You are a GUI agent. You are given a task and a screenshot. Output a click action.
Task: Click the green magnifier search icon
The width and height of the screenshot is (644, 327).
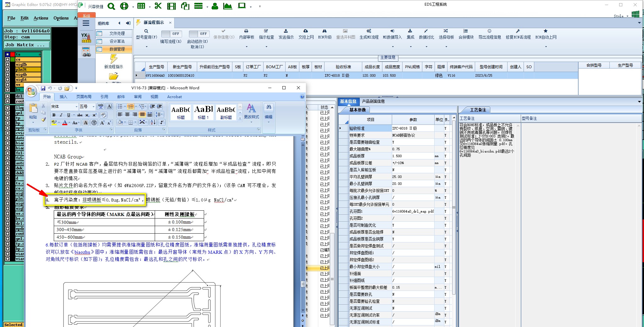pyautogui.click(x=111, y=6)
